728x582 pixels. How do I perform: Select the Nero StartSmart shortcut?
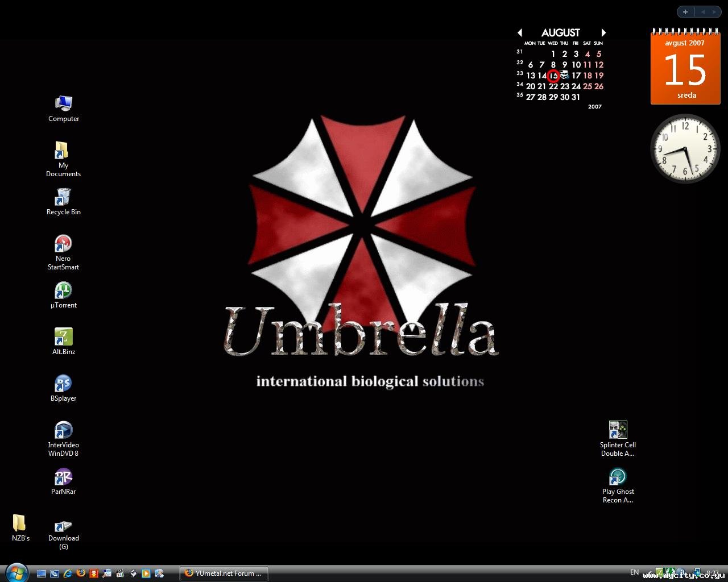[x=63, y=252]
